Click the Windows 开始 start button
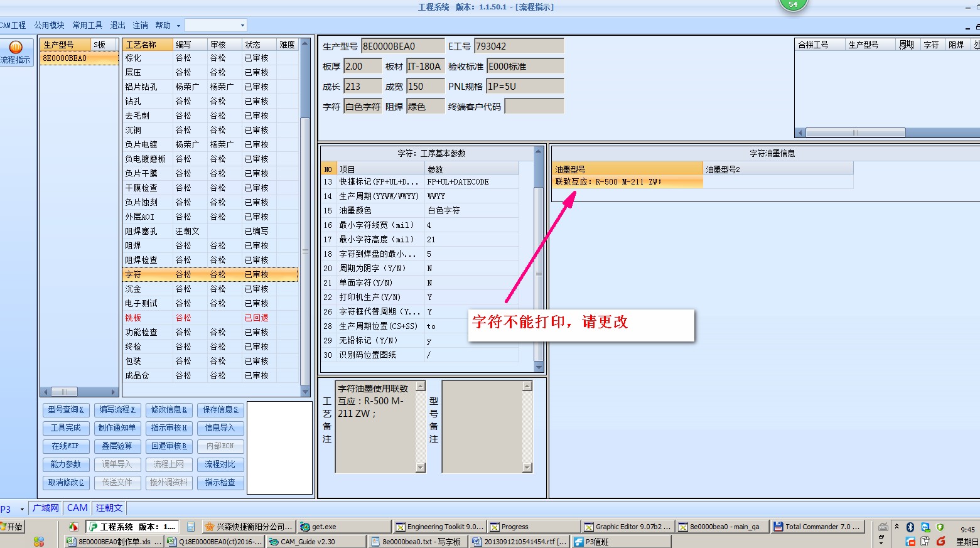This screenshot has height=548, width=980. pyautogui.click(x=13, y=527)
